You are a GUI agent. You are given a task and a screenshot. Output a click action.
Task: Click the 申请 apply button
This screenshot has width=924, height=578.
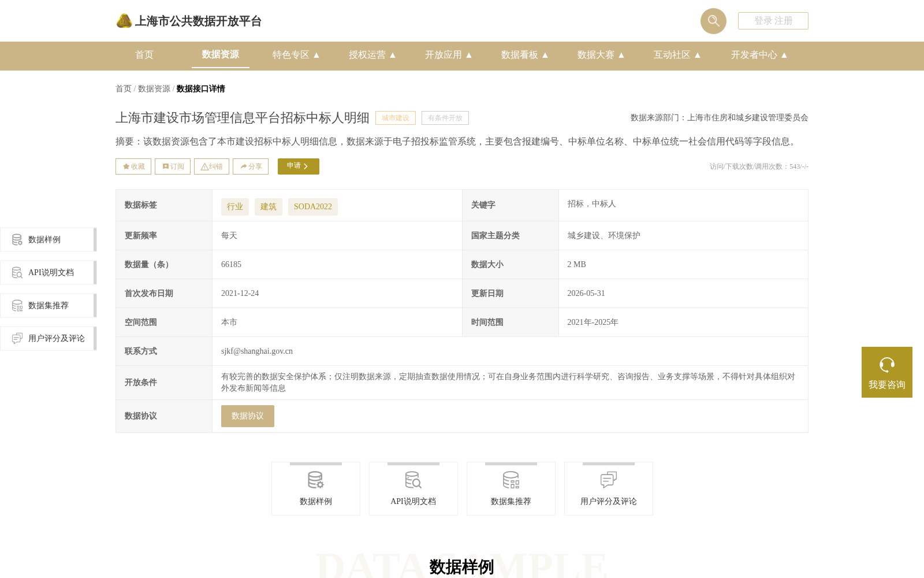[299, 166]
